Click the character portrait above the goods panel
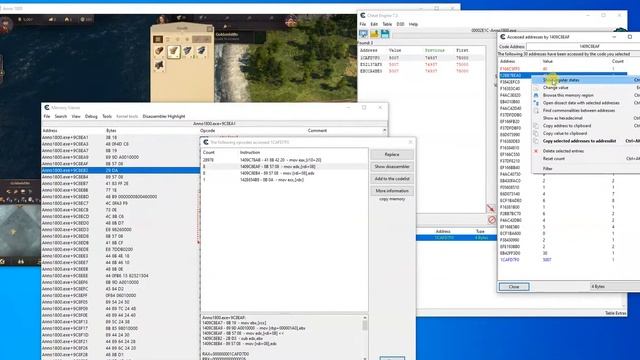Image resolution: width=640 pixels, height=360 pixels. coord(162,20)
